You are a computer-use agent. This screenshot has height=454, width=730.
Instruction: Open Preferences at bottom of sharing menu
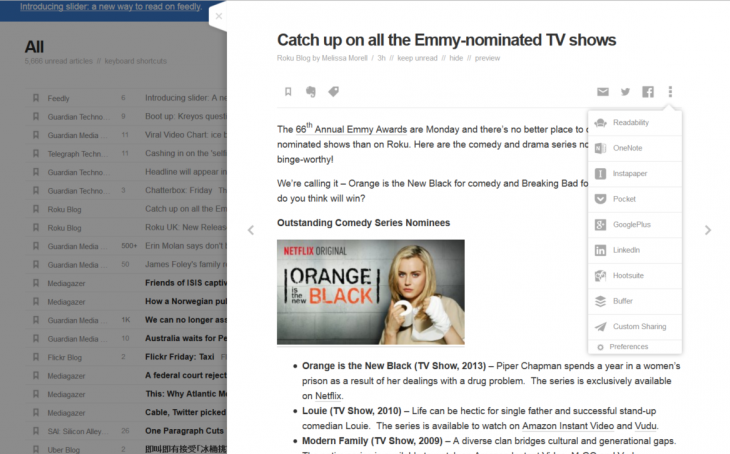click(628, 347)
